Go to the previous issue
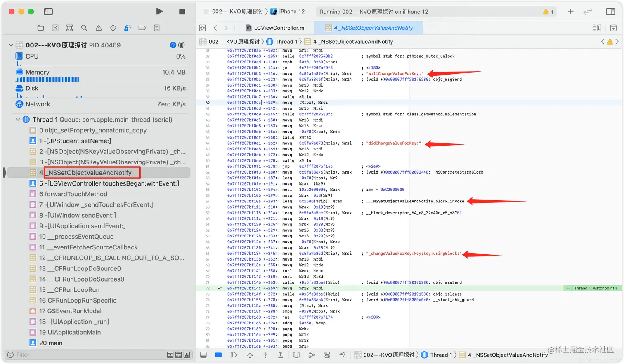The image size is (624, 364). pyautogui.click(x=603, y=41)
